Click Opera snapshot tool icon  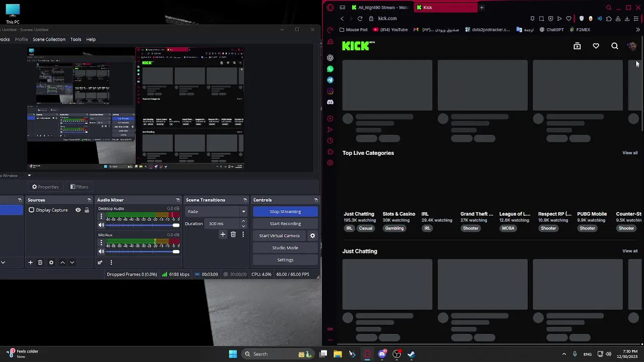(541, 19)
